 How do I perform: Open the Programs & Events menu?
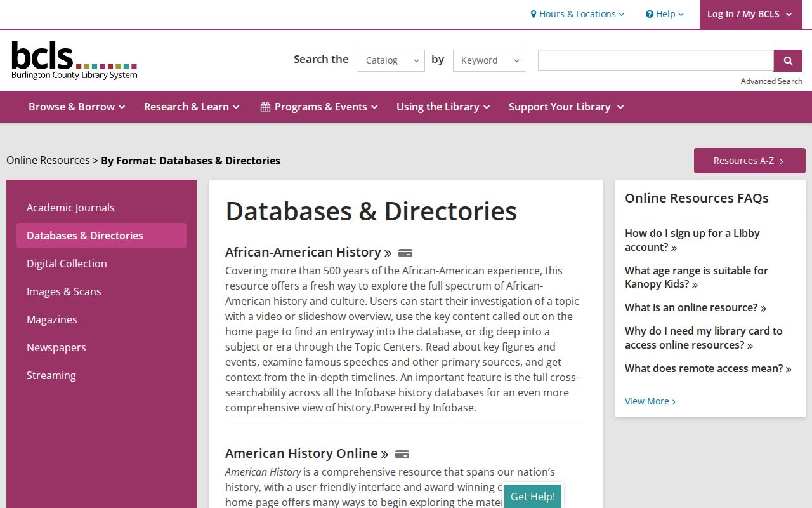pos(319,107)
